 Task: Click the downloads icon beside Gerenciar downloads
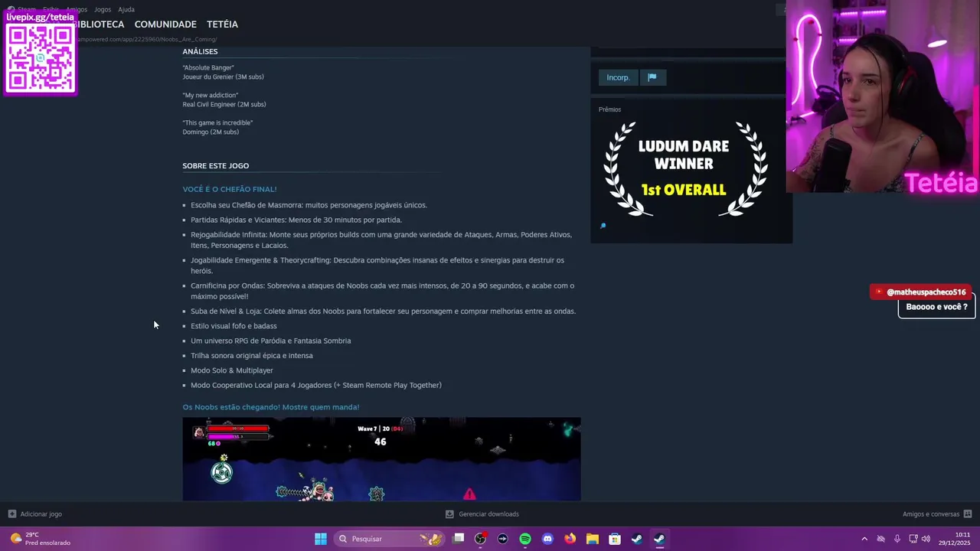coord(449,514)
